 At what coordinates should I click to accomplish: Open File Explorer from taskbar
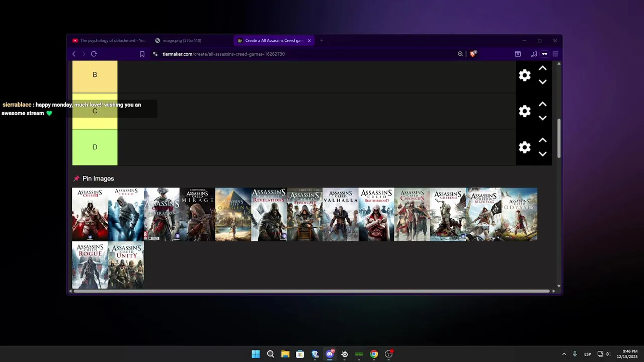point(285,354)
